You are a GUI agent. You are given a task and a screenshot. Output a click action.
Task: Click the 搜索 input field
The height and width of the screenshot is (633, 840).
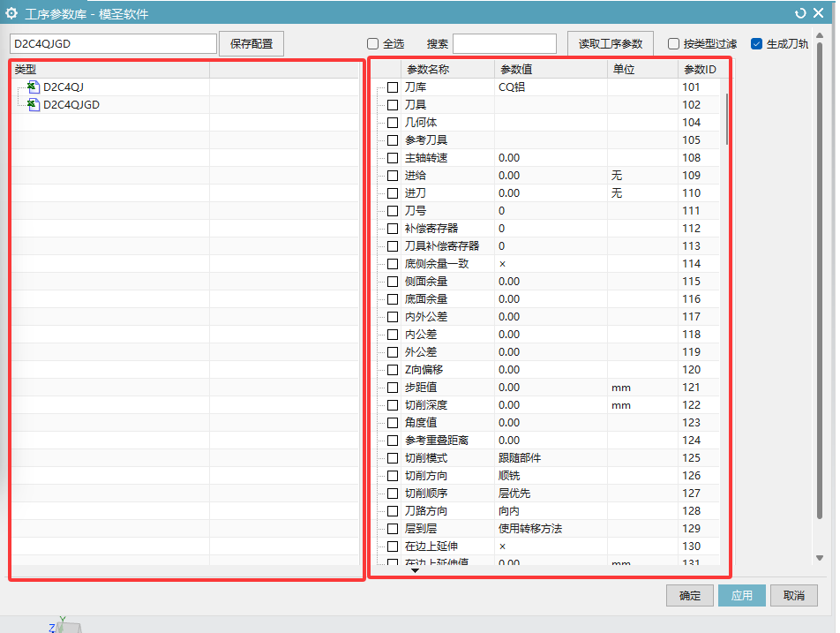click(x=505, y=44)
